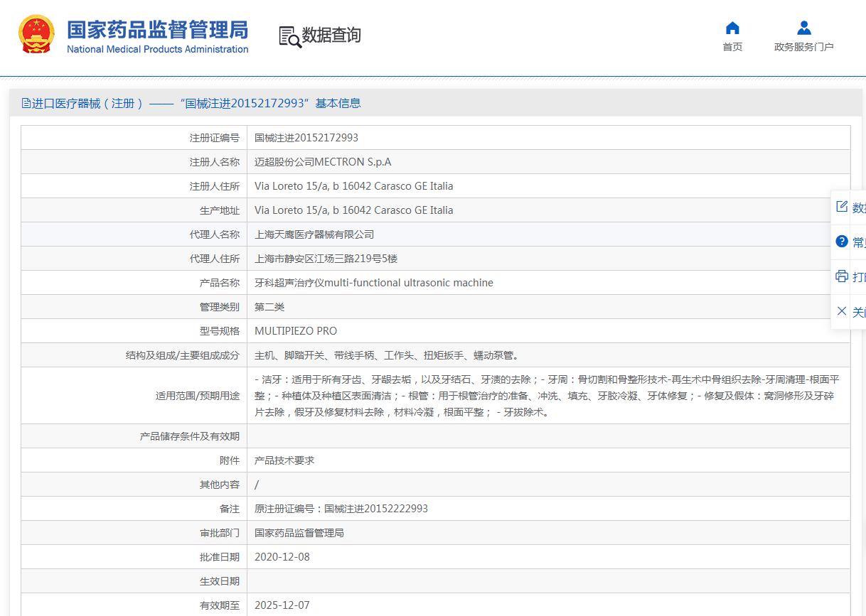Click the 关闭 label in side panel
866x616 pixels.
pyautogui.click(x=859, y=312)
